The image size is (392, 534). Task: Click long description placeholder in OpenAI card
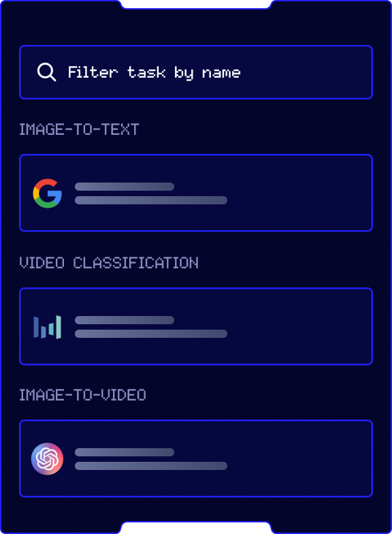(151, 466)
